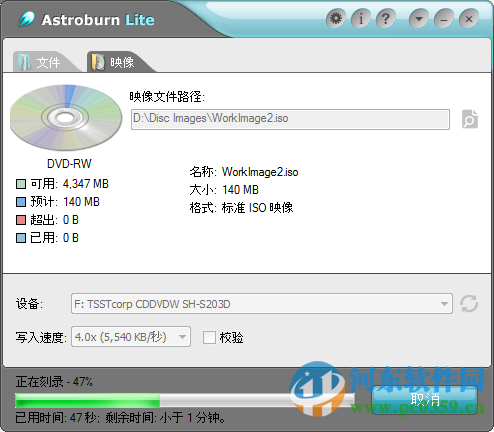Click the 可用: 4,347 MB text
The height and width of the screenshot is (432, 494).
point(70,184)
